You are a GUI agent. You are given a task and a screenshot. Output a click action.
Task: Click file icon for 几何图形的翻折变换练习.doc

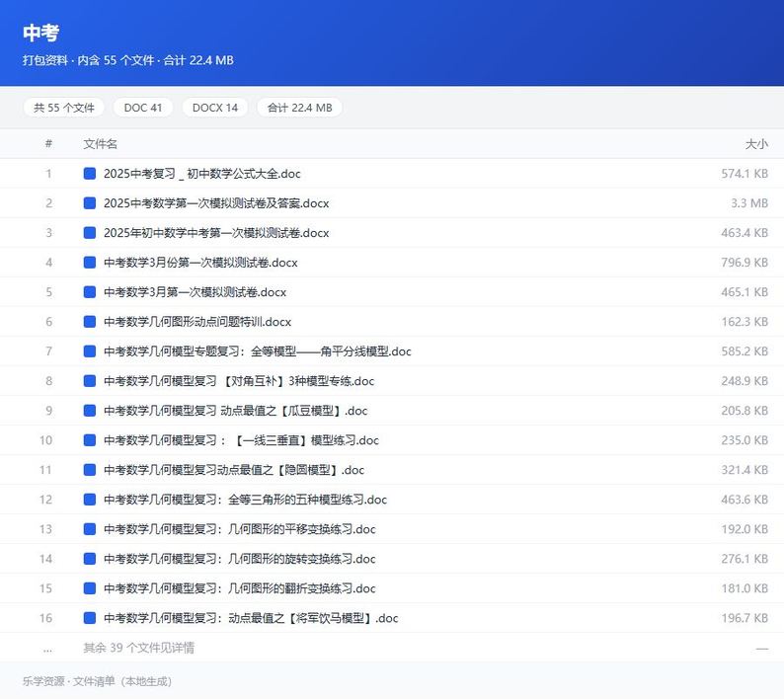(90, 588)
